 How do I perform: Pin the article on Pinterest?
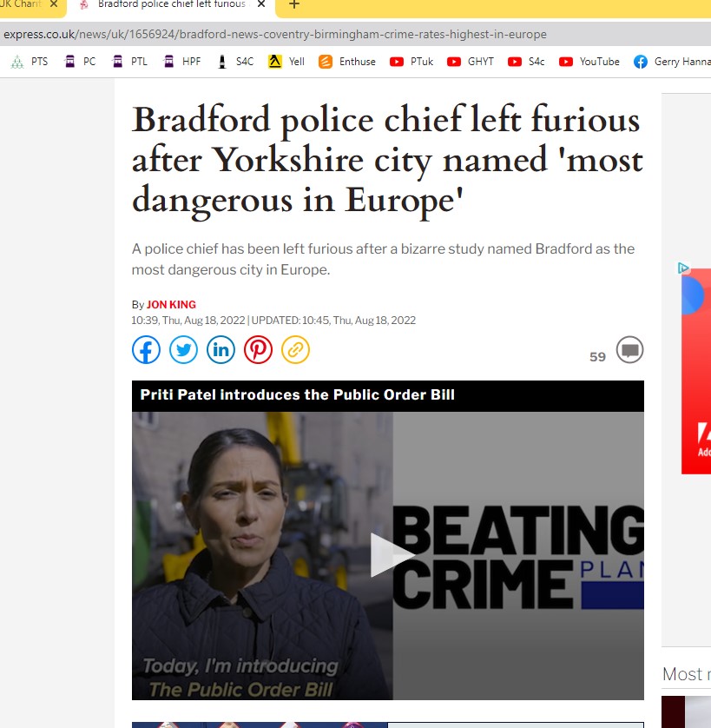(258, 349)
